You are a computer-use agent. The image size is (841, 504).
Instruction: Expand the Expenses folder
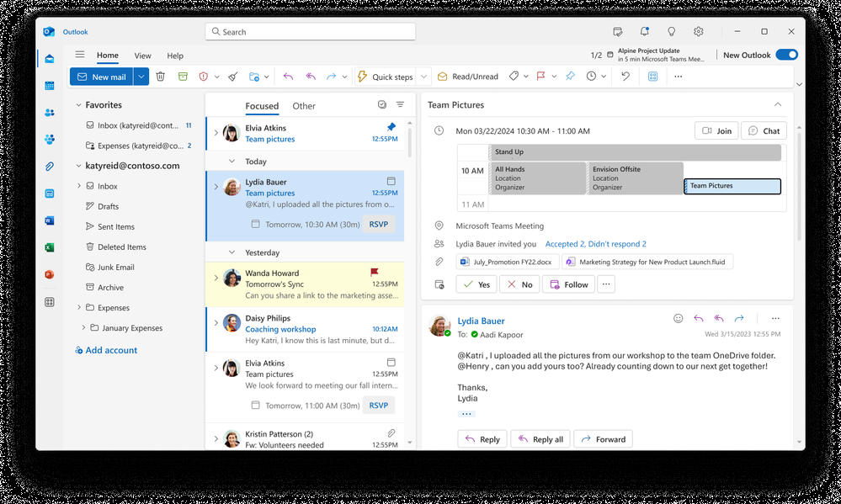point(79,307)
